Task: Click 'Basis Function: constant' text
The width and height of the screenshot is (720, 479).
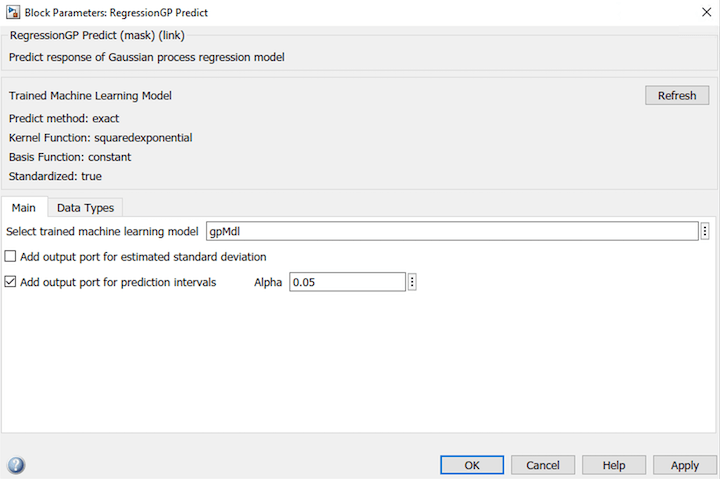Action: 70,157
